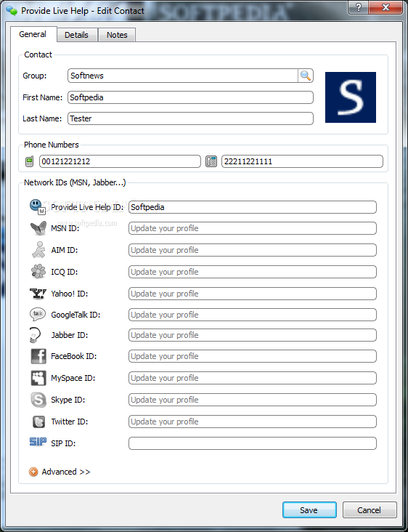Focus the Twitter ID input field
408x532 pixels.
pyautogui.click(x=253, y=422)
